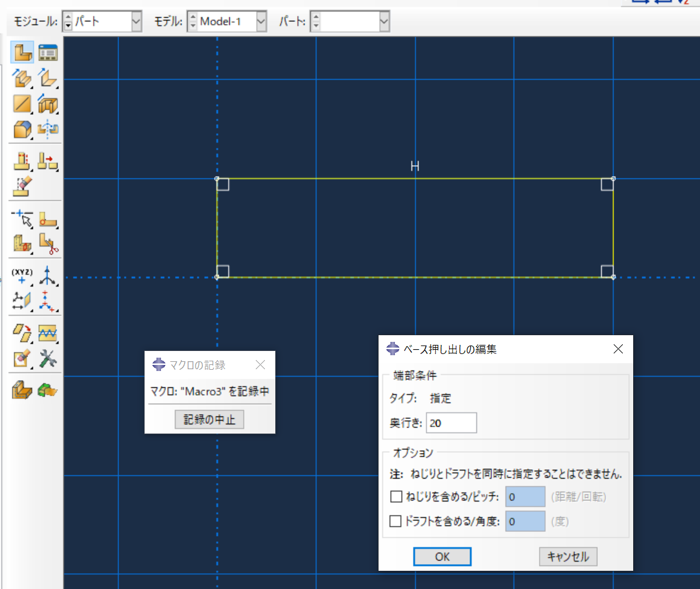The height and width of the screenshot is (589, 700).
Task: Select the Create Wire tool
Action: pyautogui.click(x=22, y=104)
